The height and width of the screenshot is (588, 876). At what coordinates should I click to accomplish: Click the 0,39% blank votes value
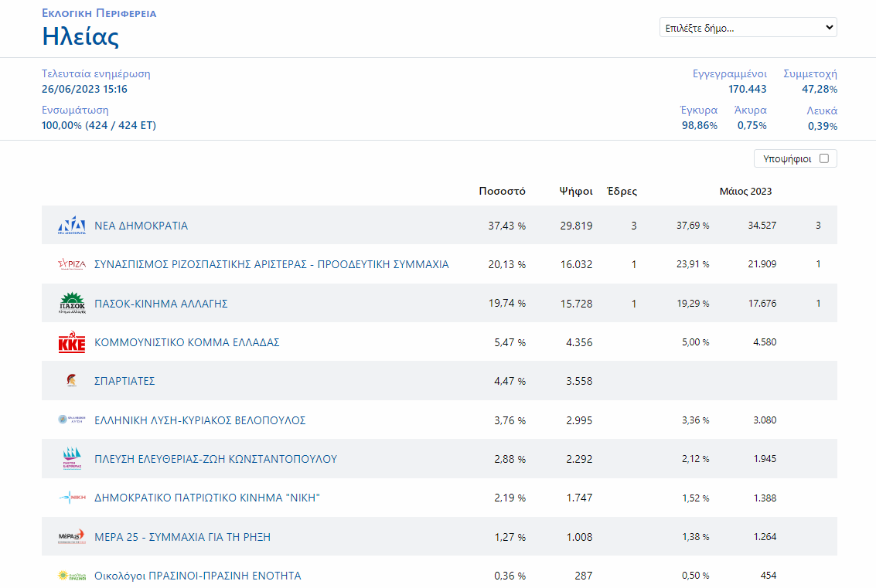(x=823, y=126)
